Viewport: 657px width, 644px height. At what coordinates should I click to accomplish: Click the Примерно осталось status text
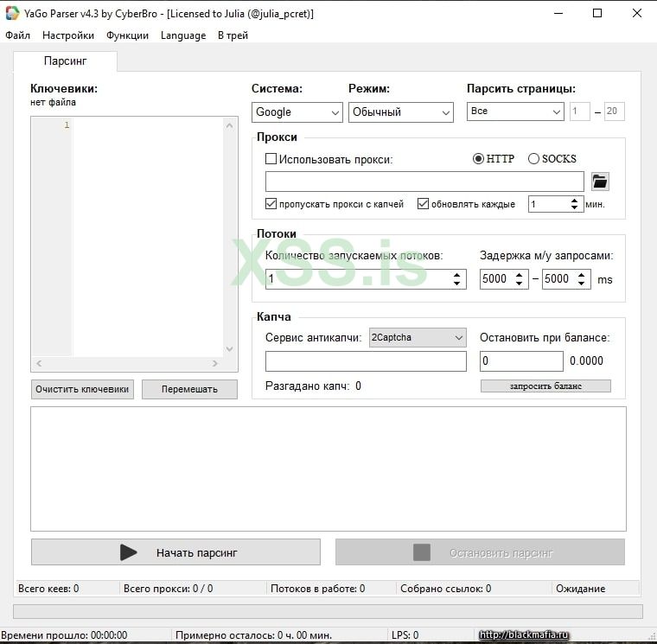[253, 635]
